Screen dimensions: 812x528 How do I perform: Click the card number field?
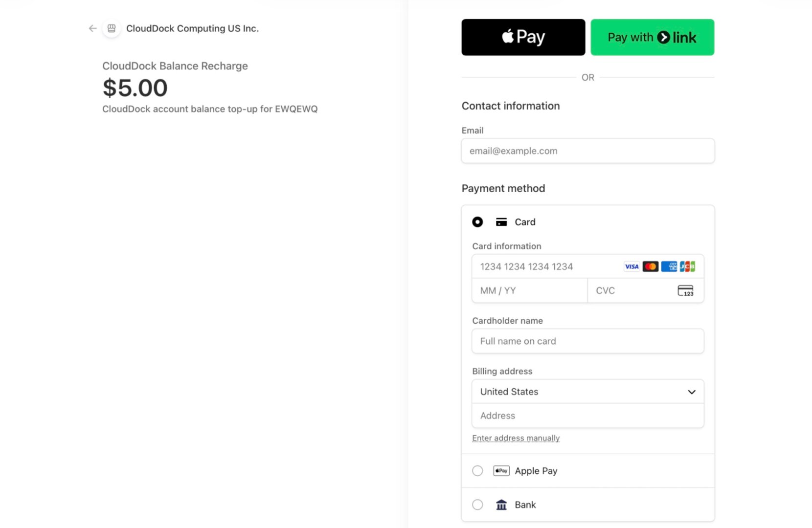[x=548, y=266]
